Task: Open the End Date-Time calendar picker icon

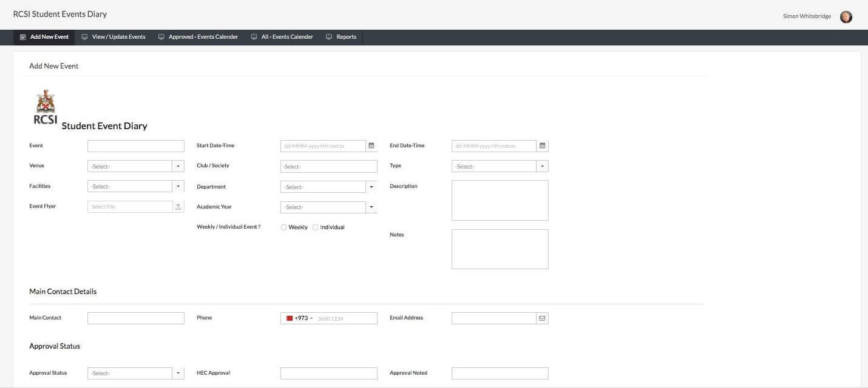Action: pyautogui.click(x=542, y=146)
